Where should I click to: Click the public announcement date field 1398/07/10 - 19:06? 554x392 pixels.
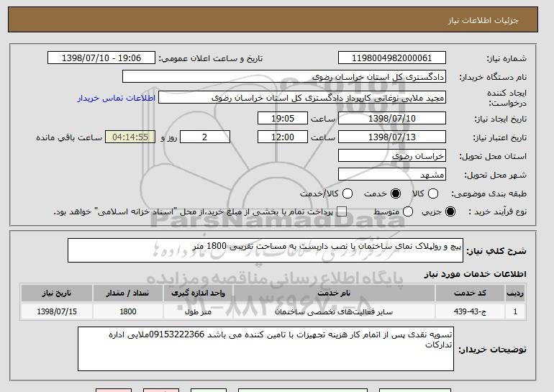coord(101,58)
